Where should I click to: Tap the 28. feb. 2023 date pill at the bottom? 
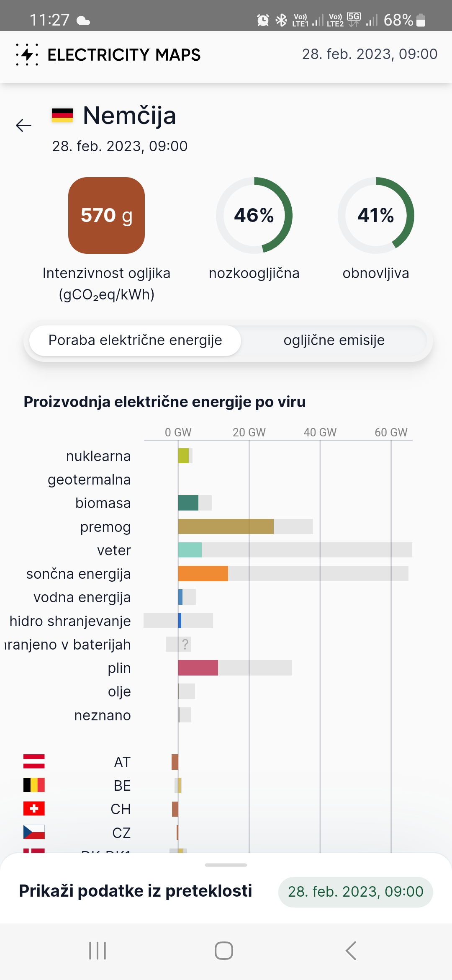(x=356, y=892)
